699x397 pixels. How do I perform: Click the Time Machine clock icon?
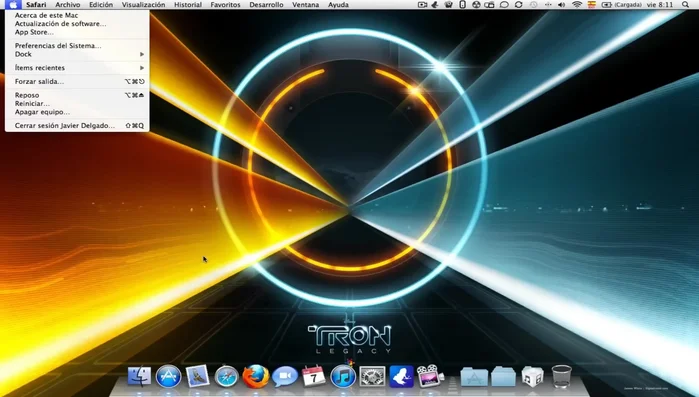pos(534,5)
